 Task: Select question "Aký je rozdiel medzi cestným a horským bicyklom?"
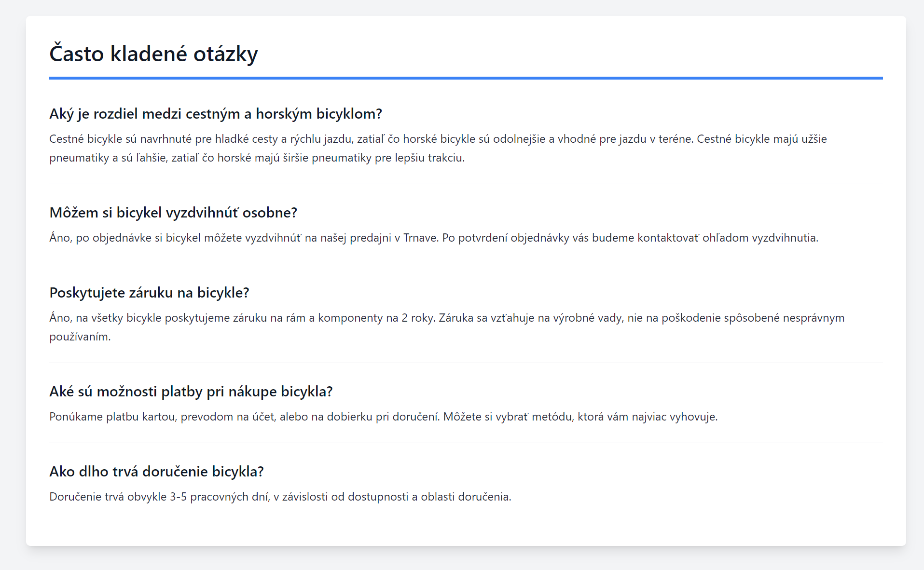tap(216, 114)
